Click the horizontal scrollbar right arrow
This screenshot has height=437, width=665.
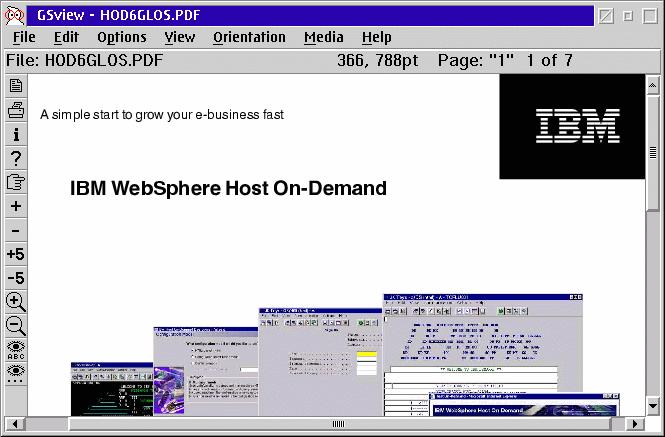click(634, 423)
